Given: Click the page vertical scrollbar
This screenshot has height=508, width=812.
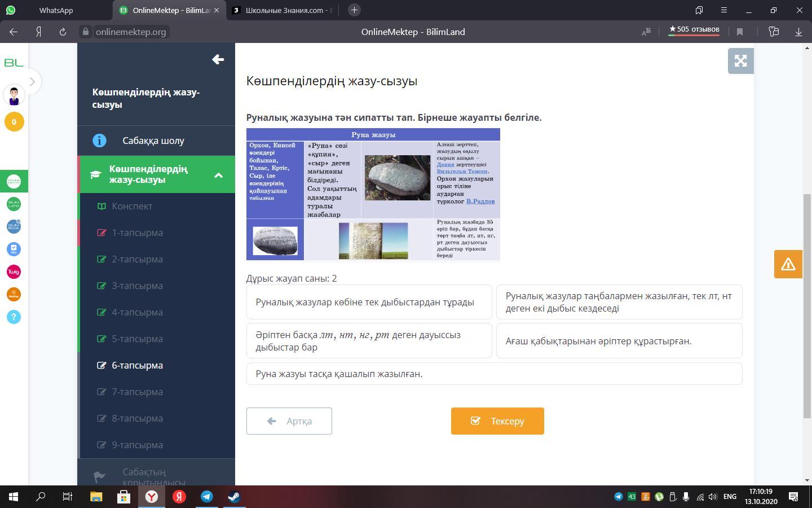Looking at the screenshot, I should click(806, 305).
